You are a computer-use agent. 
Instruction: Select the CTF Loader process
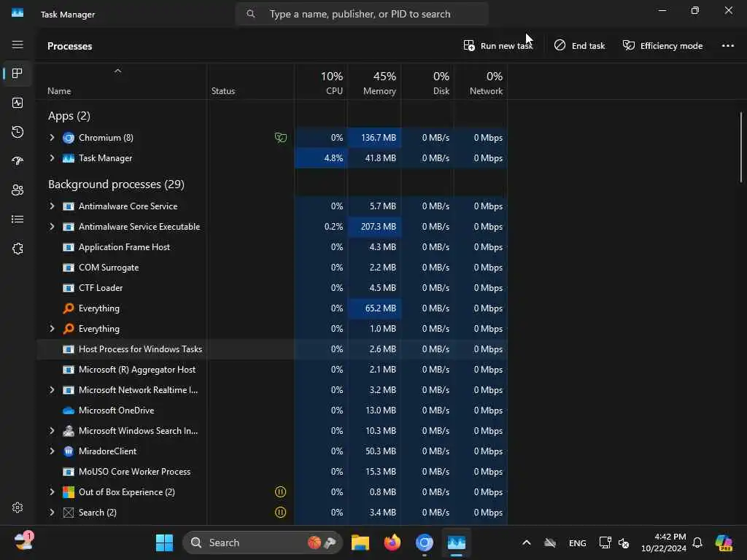click(x=272, y=288)
